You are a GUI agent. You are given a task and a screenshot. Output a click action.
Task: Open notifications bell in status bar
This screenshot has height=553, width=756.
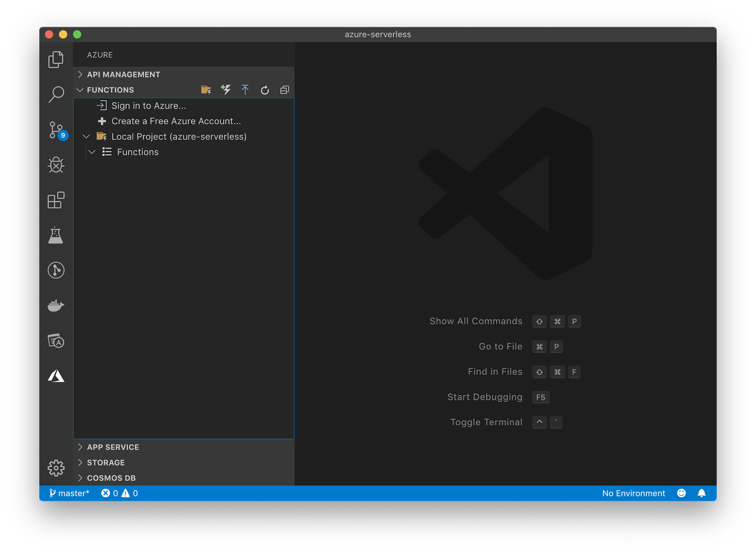(702, 493)
